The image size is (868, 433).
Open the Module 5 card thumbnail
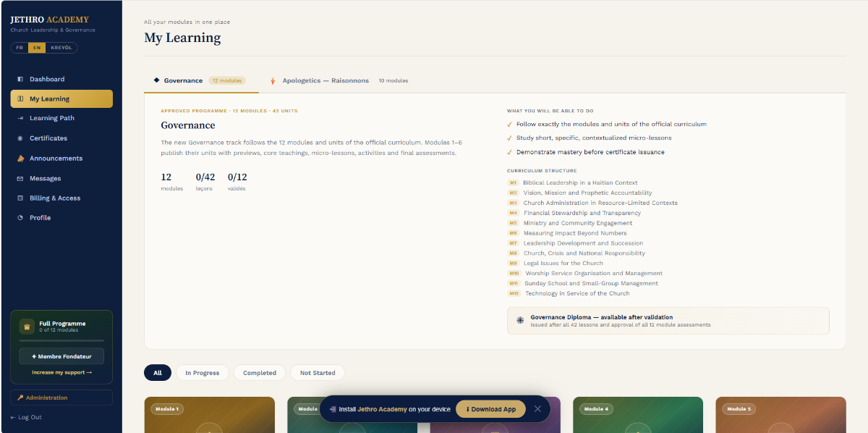coord(780,415)
